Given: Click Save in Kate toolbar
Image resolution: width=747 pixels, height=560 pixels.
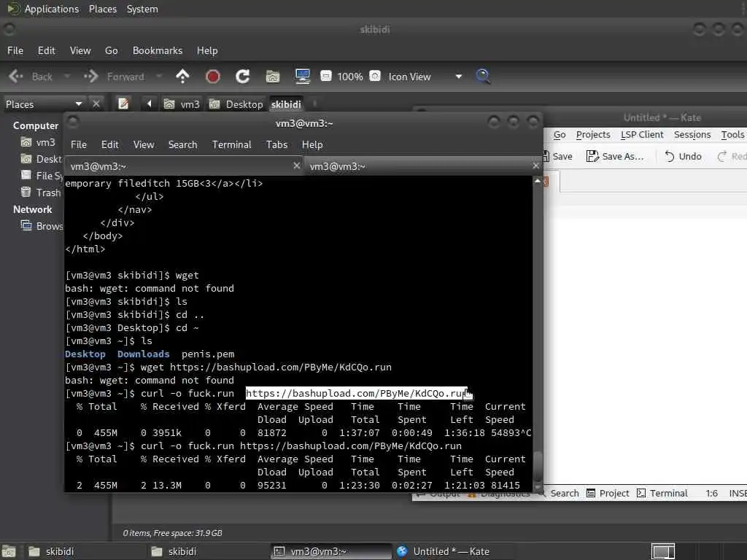Looking at the screenshot, I should (557, 156).
